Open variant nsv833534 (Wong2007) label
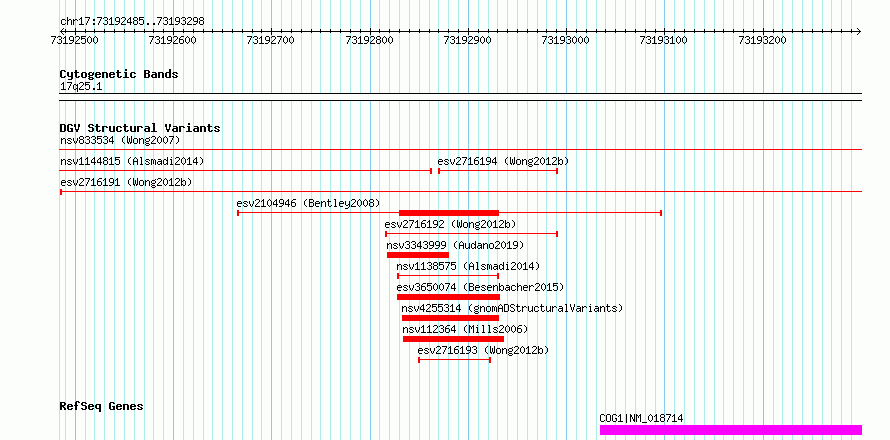The height and width of the screenshot is (440, 890). coord(120,140)
